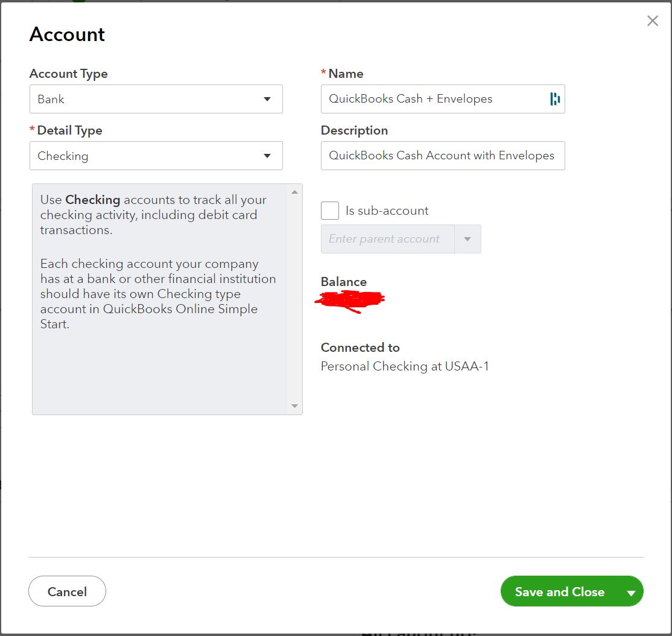Click the scroll-up arrow on the Checking description panel

[294, 191]
